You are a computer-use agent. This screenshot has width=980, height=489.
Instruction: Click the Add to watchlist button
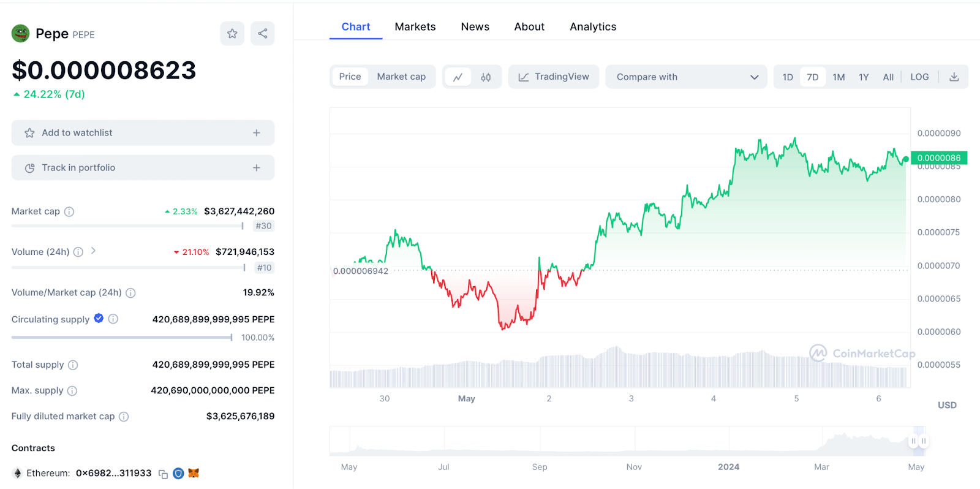(x=143, y=133)
